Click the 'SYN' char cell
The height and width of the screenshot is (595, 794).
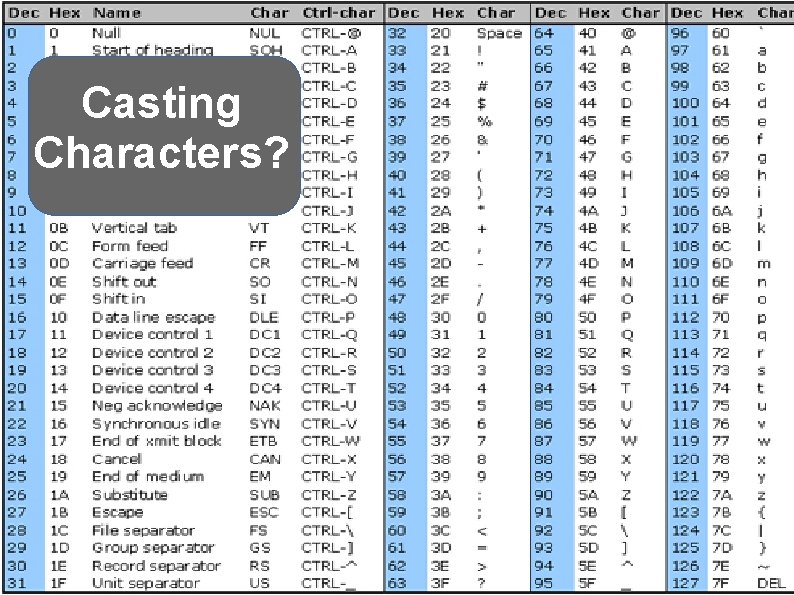(x=264, y=424)
